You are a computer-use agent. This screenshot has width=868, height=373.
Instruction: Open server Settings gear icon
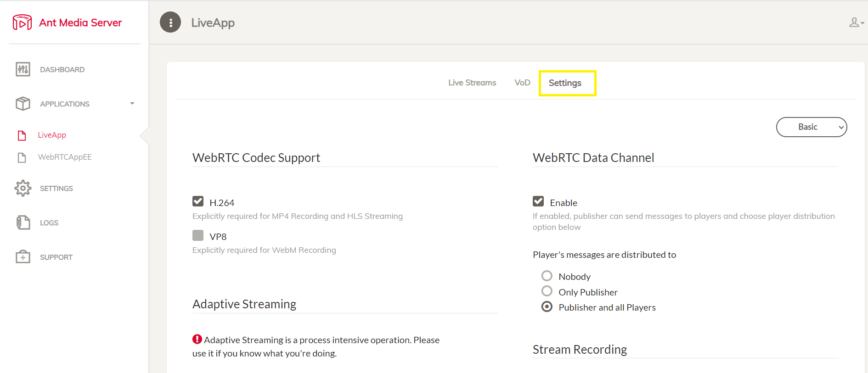23,188
